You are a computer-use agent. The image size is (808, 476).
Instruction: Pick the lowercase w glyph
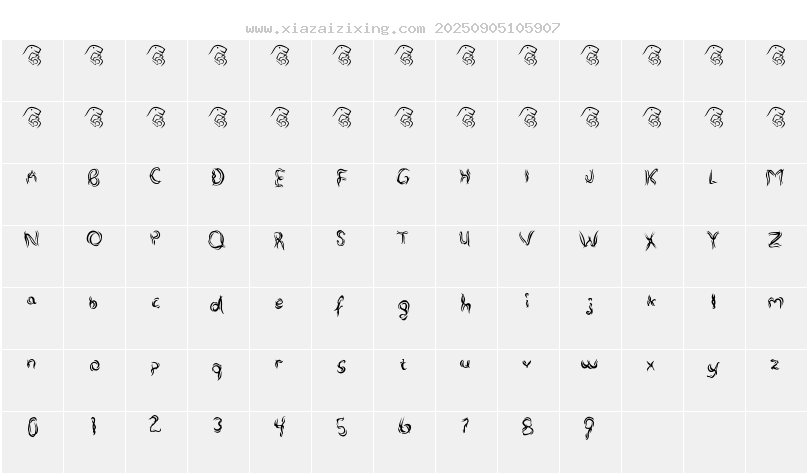589,364
